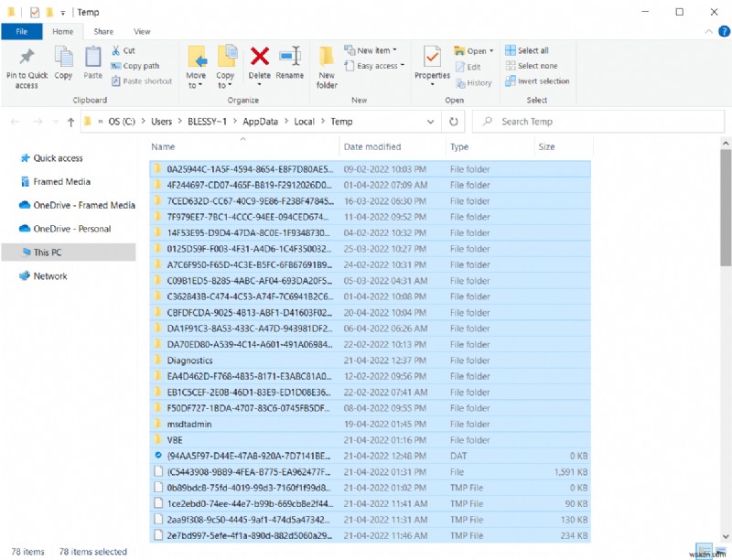The height and width of the screenshot is (560, 732).
Task: Open the address bar history dropdown
Action: click(429, 121)
